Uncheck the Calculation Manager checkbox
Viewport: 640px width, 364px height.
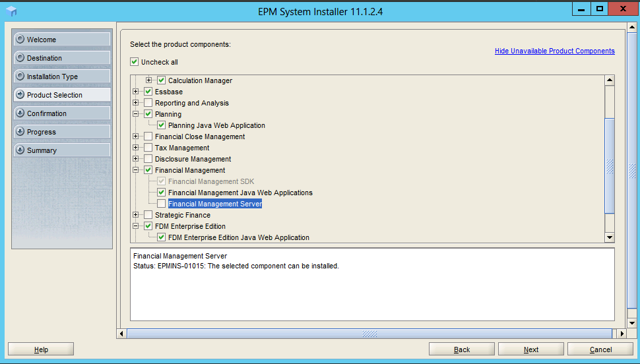[x=162, y=80]
